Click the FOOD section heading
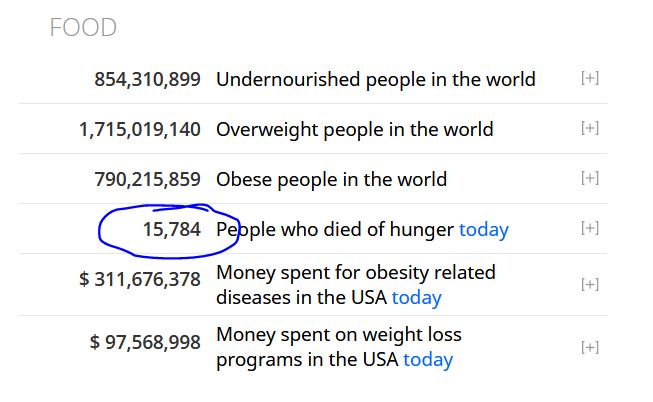Viewport: 653px width, 402px height. click(x=83, y=28)
